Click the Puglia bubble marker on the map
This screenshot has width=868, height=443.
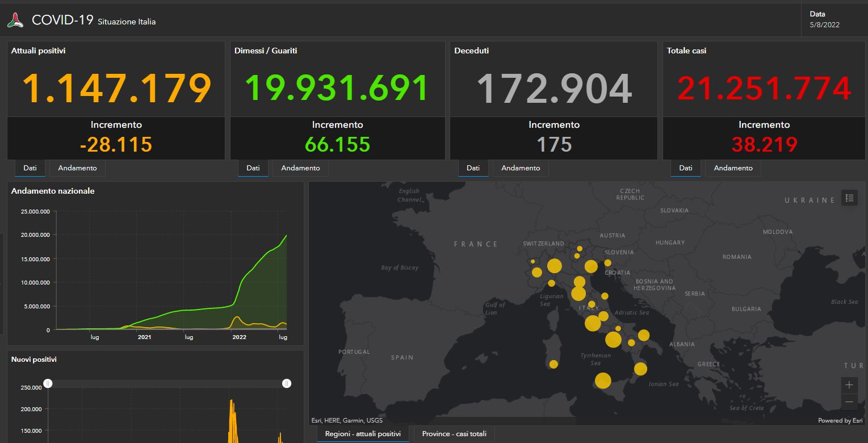point(644,335)
